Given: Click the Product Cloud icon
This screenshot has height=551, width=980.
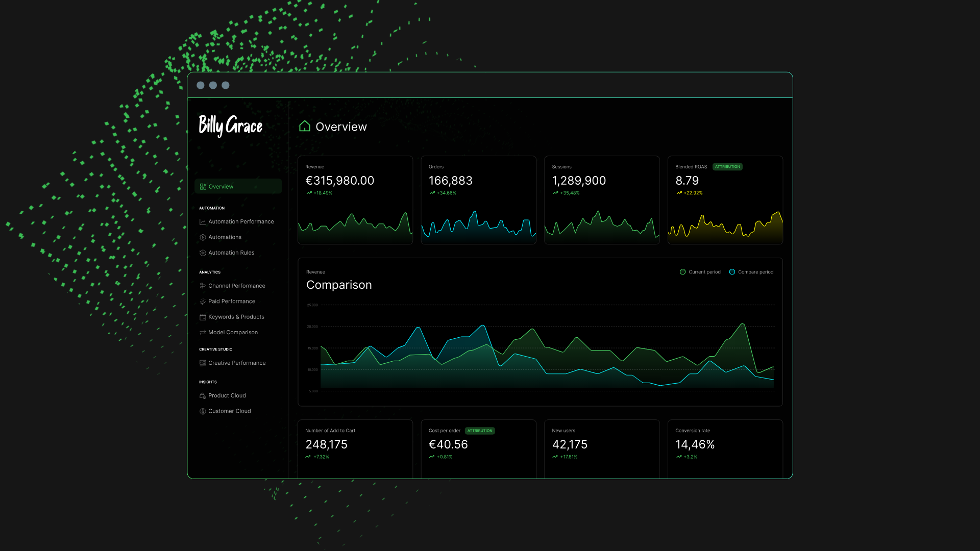Looking at the screenshot, I should (203, 396).
